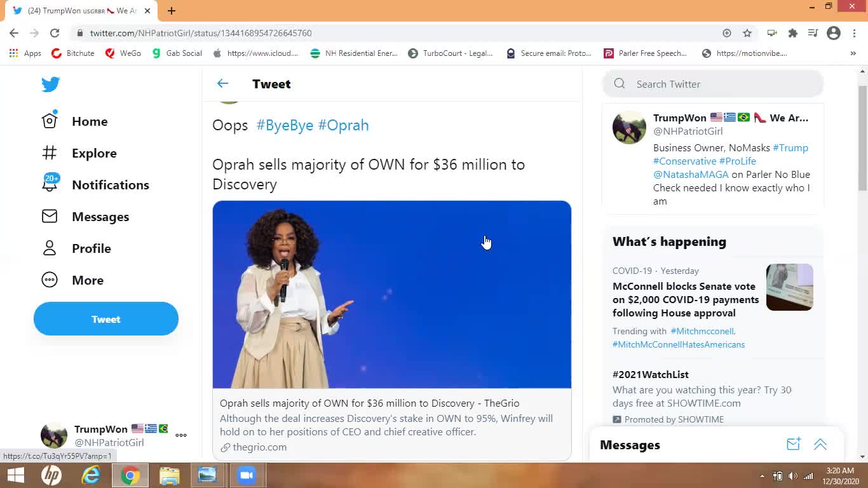Bookmark this page star icon

pos(747,33)
